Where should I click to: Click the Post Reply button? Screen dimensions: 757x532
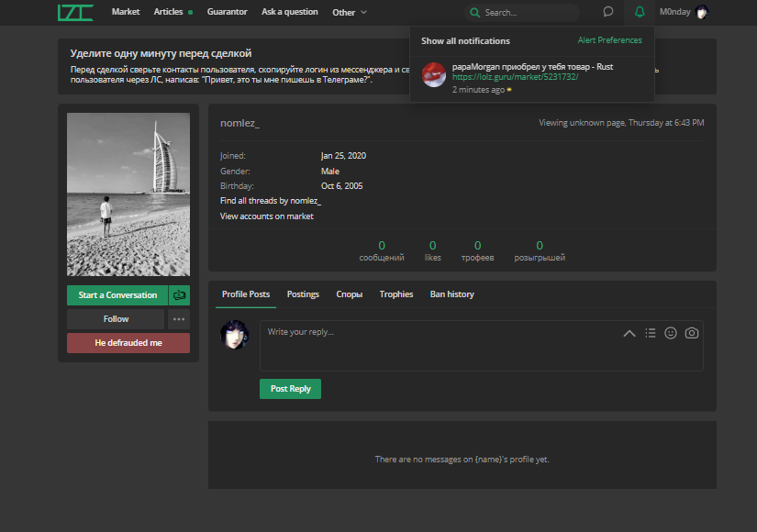(x=290, y=389)
